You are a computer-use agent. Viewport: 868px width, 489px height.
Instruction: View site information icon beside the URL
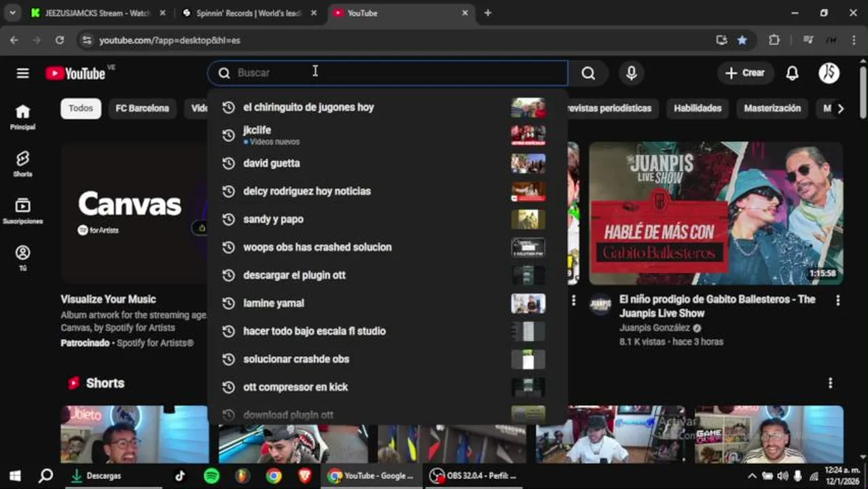tap(86, 40)
